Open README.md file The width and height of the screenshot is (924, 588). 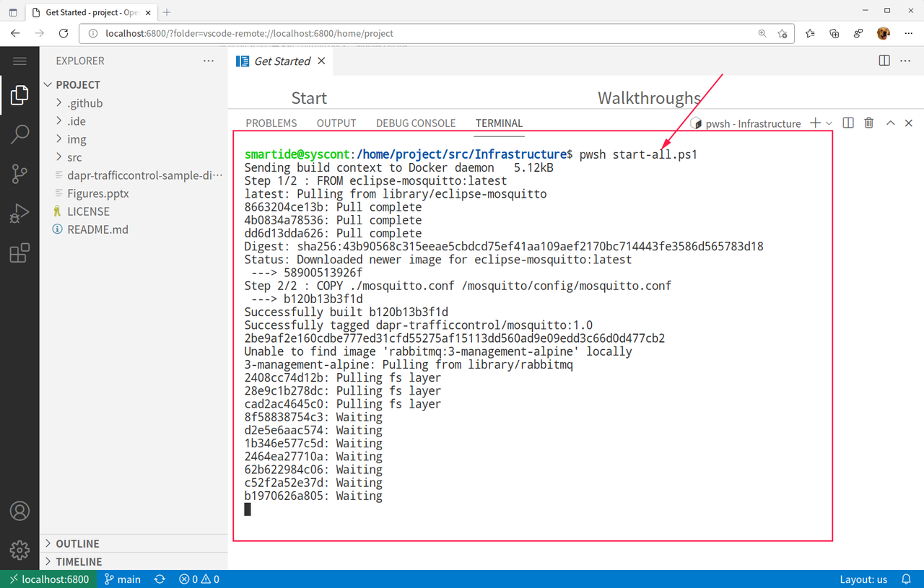click(134, 229)
